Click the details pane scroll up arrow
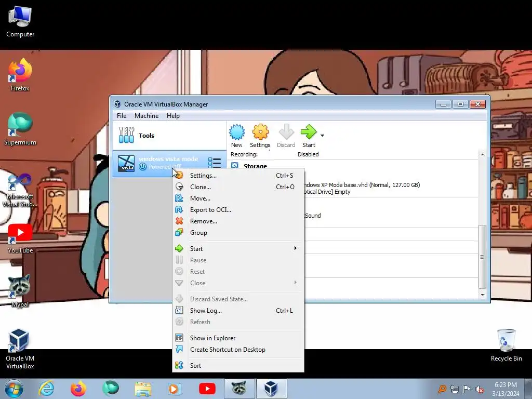This screenshot has width=532, height=399. 483,154
